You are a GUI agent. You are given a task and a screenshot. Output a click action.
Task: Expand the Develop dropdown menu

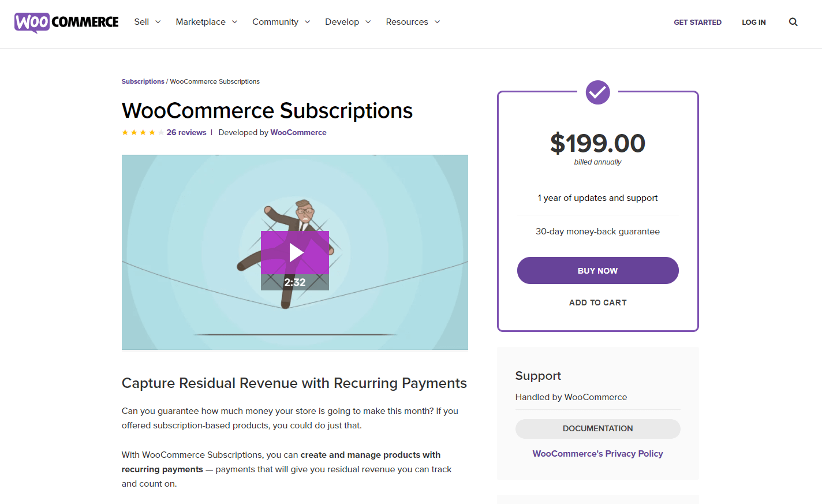(348, 22)
